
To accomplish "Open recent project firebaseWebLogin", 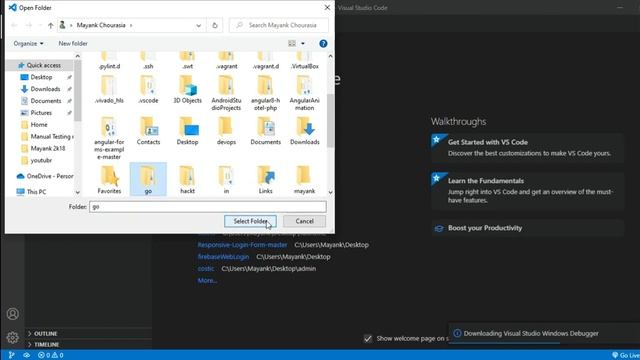I will coord(223,257).
